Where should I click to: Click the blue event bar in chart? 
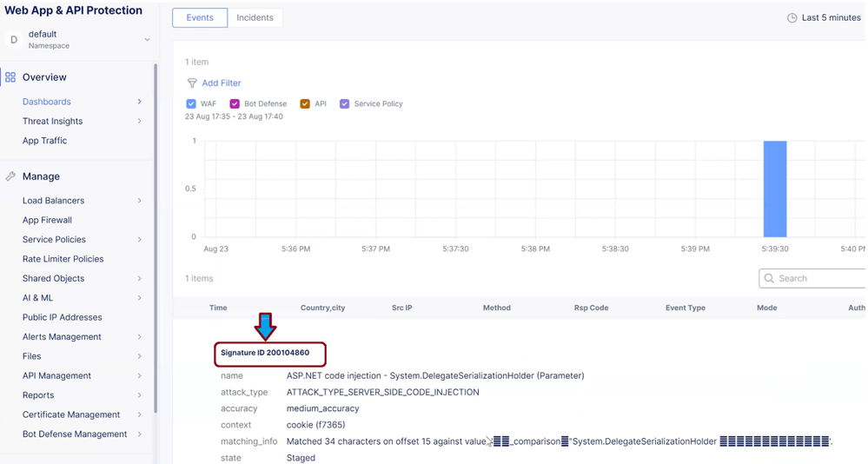pos(774,189)
